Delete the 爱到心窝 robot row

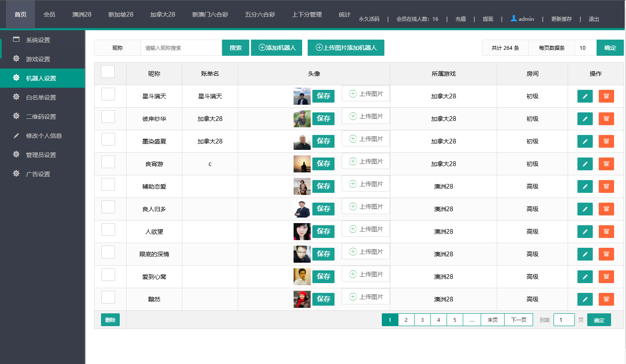point(606,277)
